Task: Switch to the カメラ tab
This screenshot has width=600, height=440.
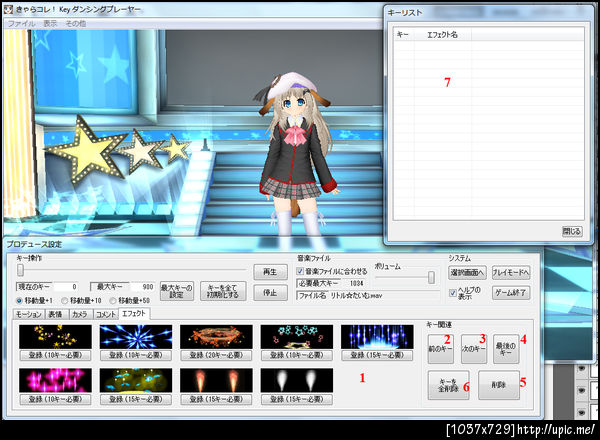Action: pyautogui.click(x=80, y=314)
